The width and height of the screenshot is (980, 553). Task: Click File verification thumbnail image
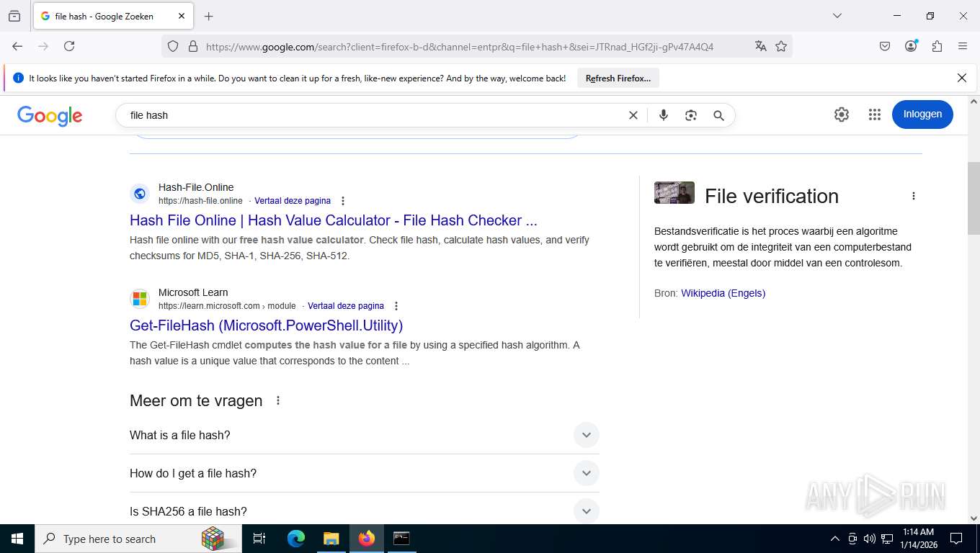(674, 193)
